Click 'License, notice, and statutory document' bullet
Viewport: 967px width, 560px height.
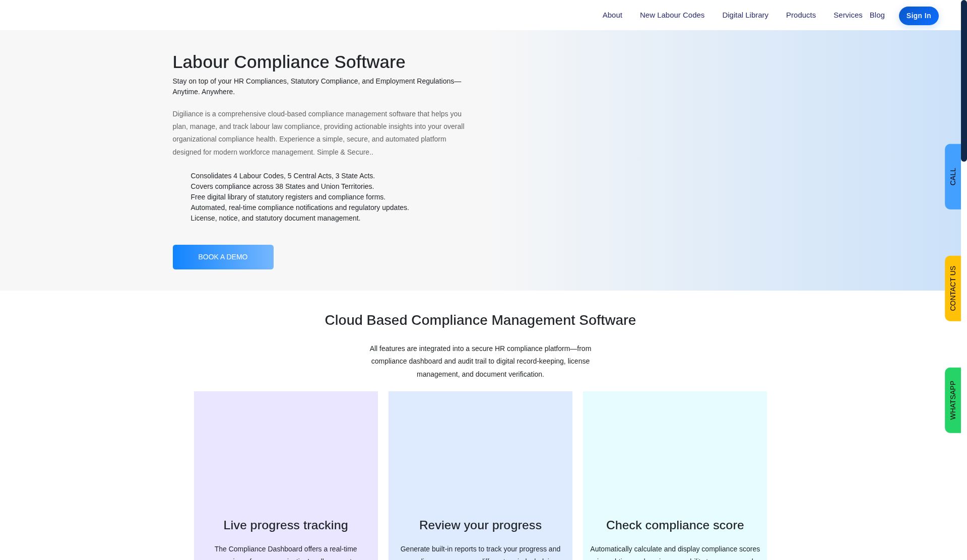276,218
